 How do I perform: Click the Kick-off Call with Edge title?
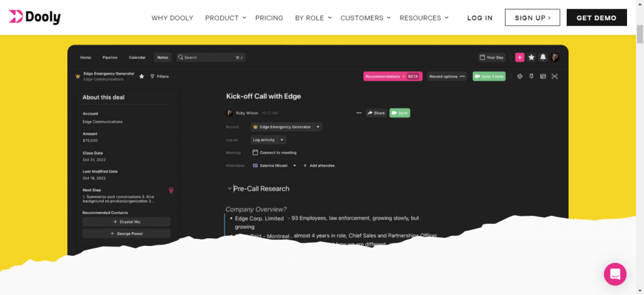coord(264,96)
